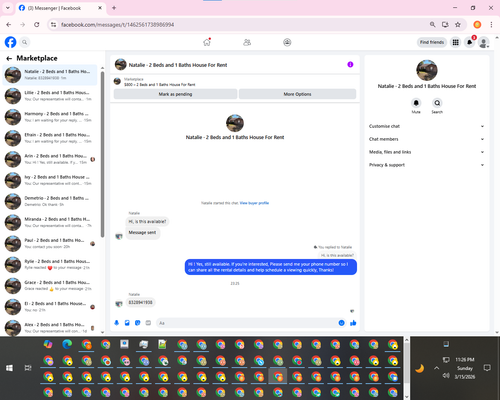Expand the Chat members section
This screenshot has width=500, height=400.
(426, 139)
